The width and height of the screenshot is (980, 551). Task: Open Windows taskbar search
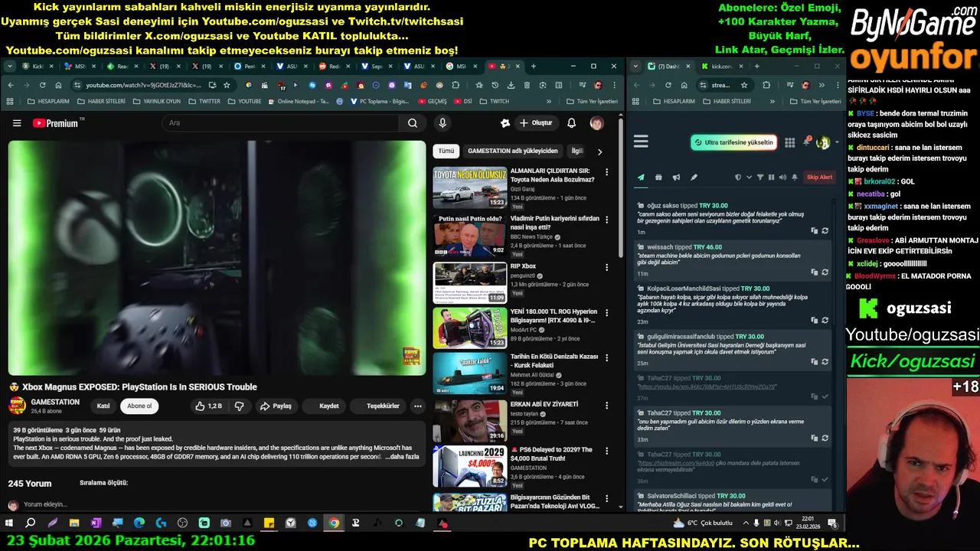pos(31,523)
